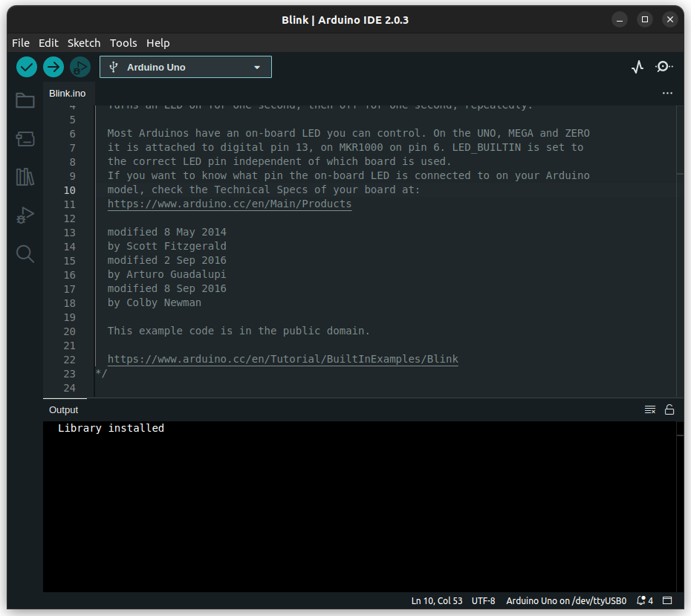This screenshot has height=616, width=691.
Task: Toggle the bottom panel from status bar
Action: (x=668, y=600)
